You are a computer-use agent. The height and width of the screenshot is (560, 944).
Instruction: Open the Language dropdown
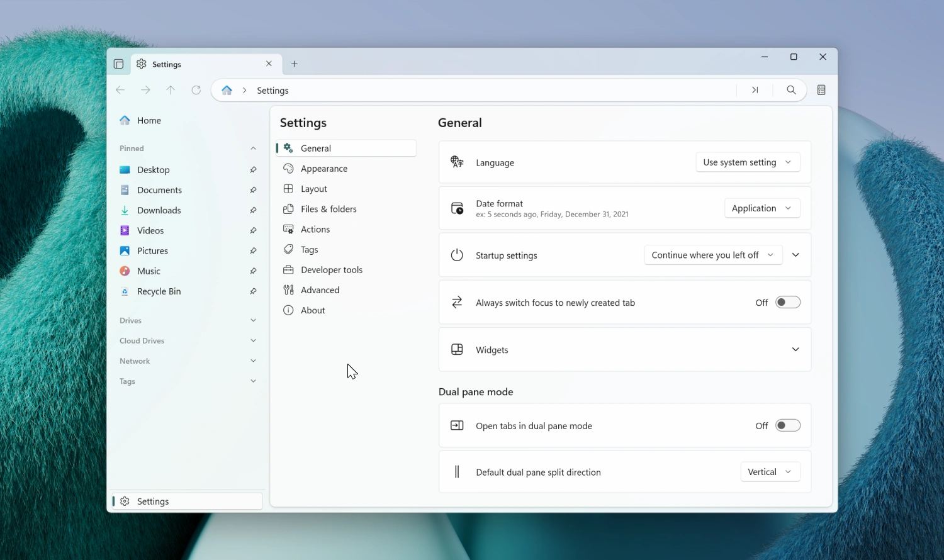click(748, 162)
